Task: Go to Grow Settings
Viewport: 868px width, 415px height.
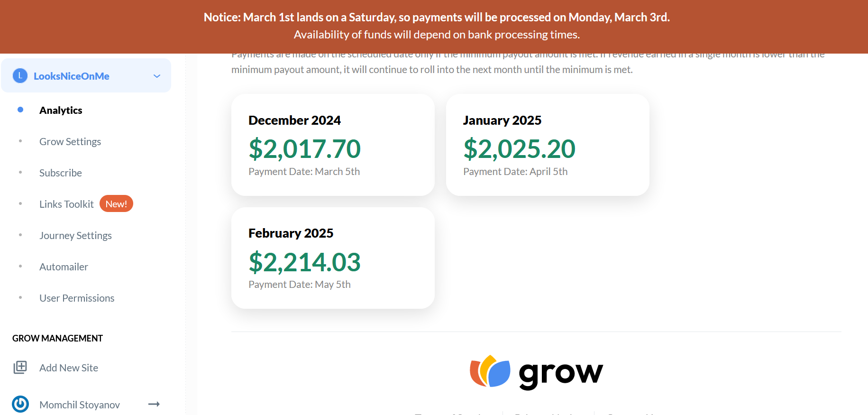Action: pyautogui.click(x=70, y=141)
